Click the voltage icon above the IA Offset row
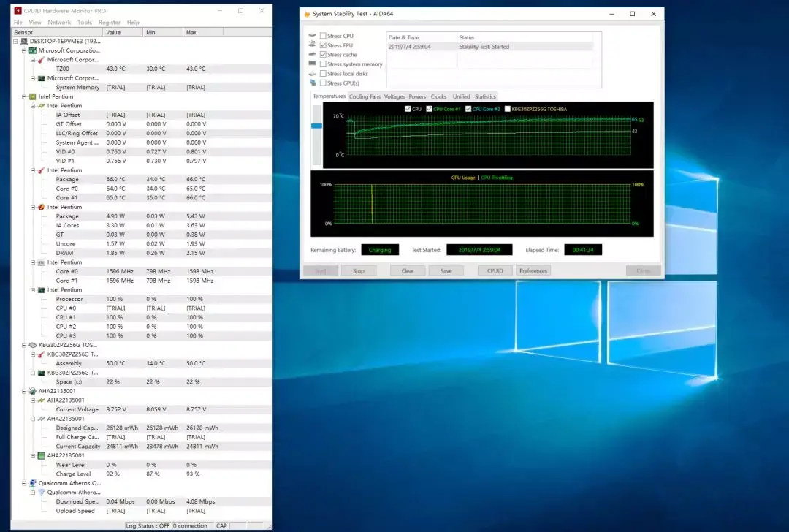The height and width of the screenshot is (532, 789). [41, 106]
